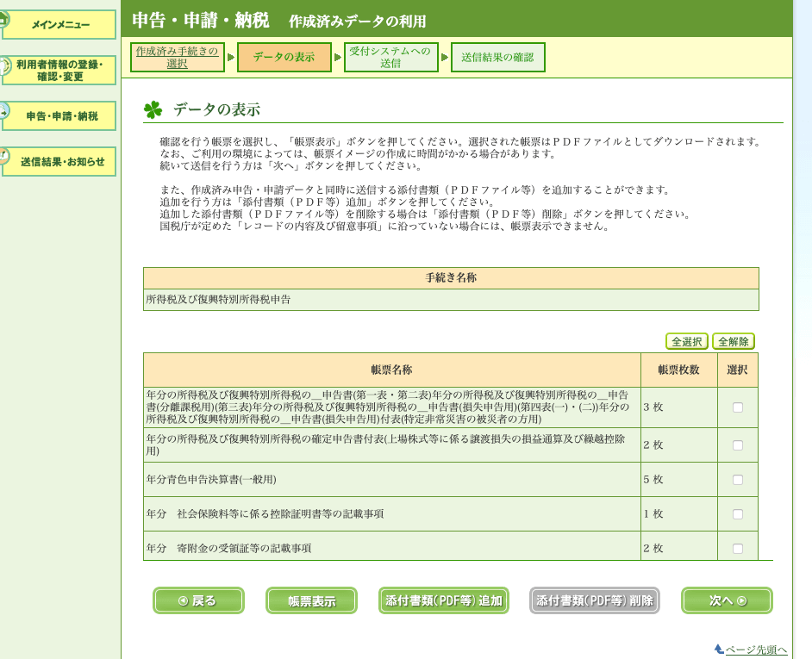The image size is (812, 659).
Task: Select the 受付システムへの送信 step
Action: (391, 57)
